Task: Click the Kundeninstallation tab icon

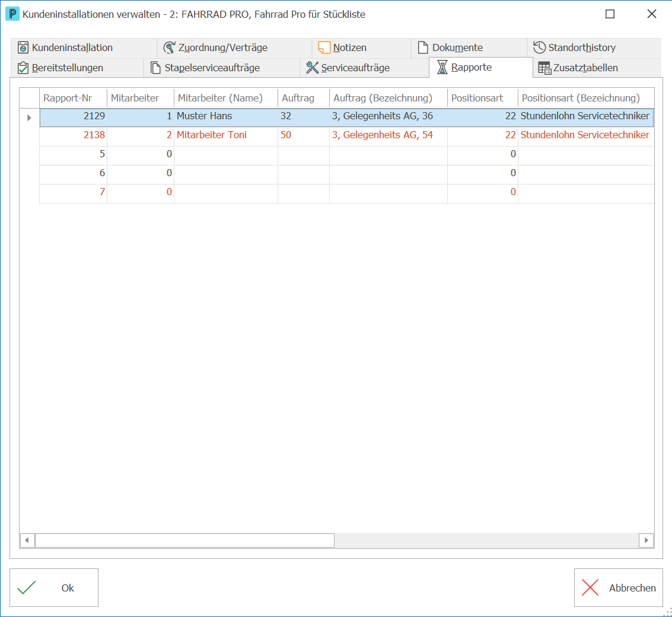Action: click(23, 47)
